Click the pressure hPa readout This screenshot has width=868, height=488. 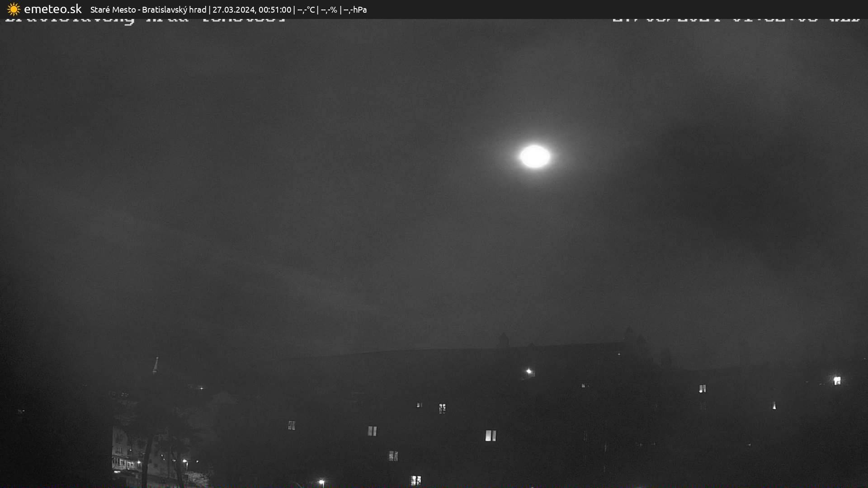pyautogui.click(x=355, y=9)
